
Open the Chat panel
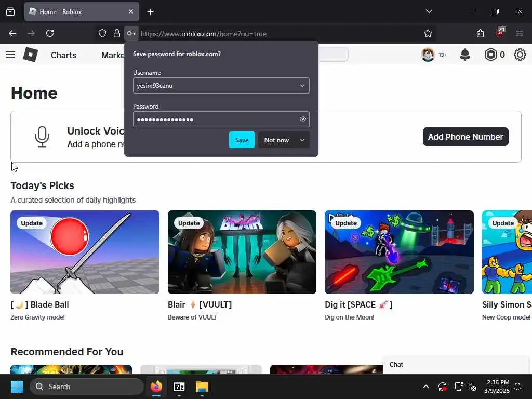click(455, 365)
